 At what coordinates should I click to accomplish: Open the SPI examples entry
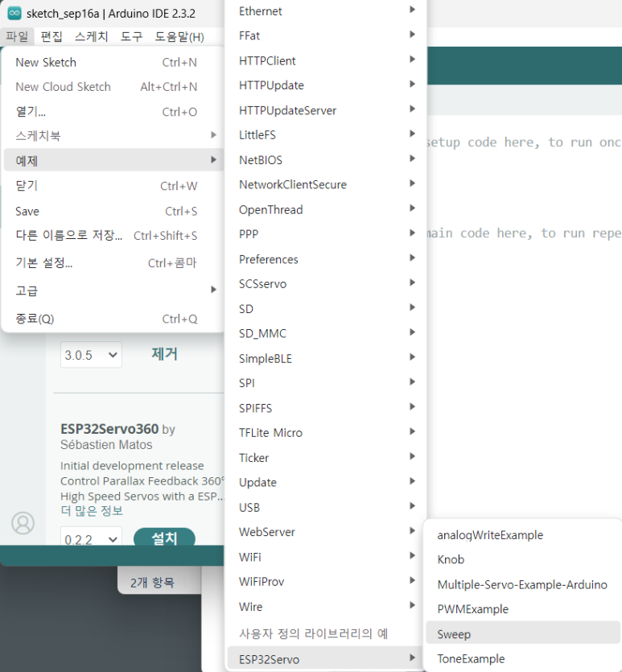(326, 383)
